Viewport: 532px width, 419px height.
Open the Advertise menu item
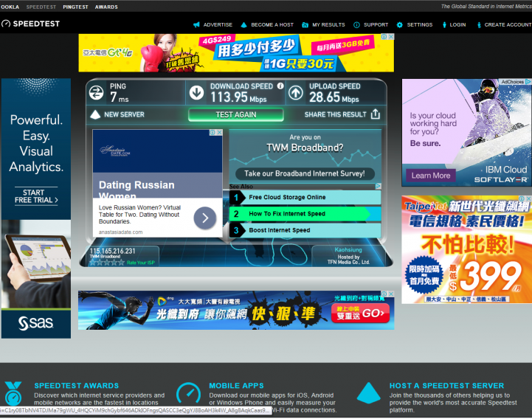click(x=218, y=25)
